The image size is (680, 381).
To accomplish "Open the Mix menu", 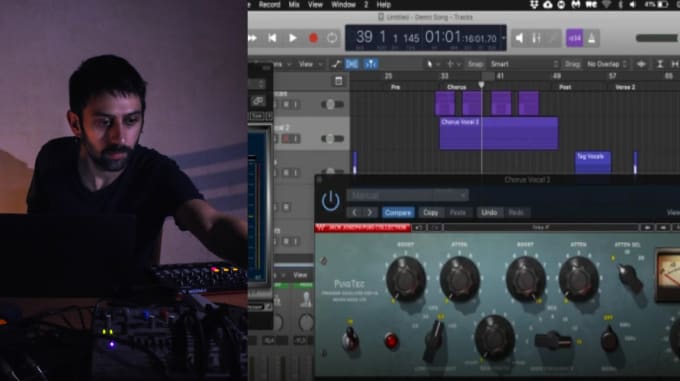I will coord(294,5).
